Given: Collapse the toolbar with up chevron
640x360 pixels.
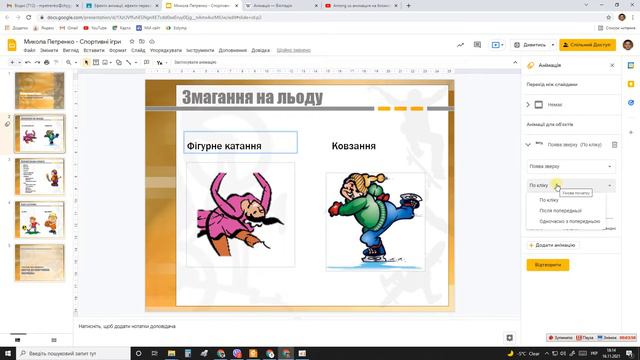Looking at the screenshot, I should (x=515, y=62).
